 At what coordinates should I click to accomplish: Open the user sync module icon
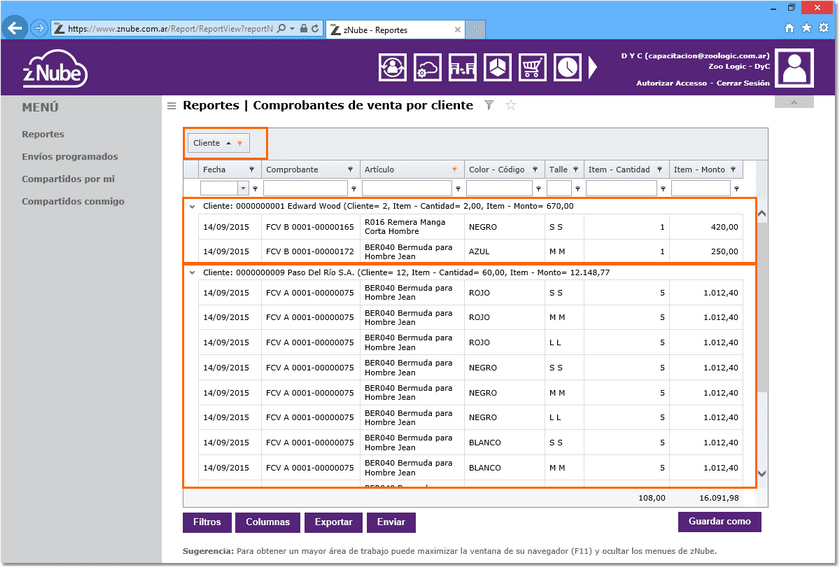pyautogui.click(x=393, y=68)
